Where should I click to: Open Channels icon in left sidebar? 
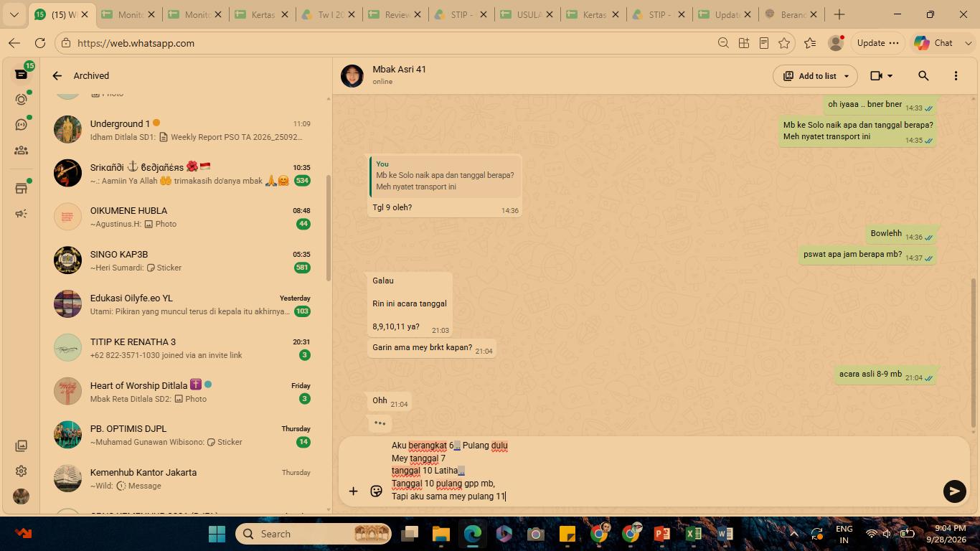click(21, 125)
